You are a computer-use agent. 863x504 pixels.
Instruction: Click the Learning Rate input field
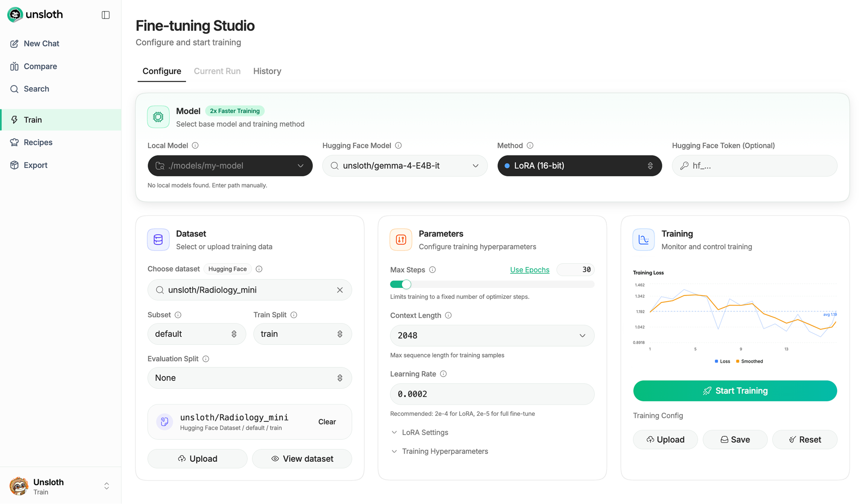[x=492, y=394]
